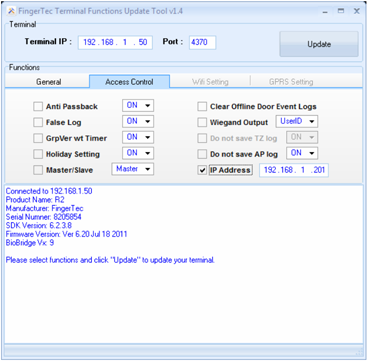Uncheck the IP Address checkbox

(x=202, y=170)
